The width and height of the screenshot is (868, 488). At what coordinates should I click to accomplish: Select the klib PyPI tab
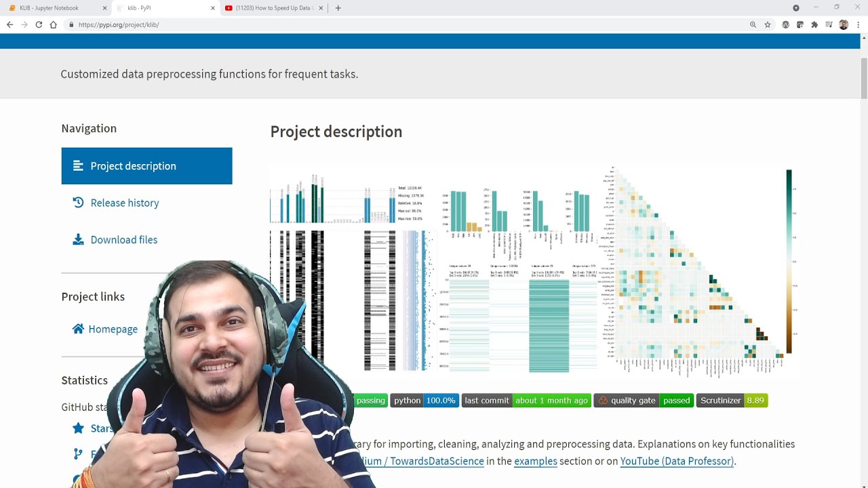point(165,8)
